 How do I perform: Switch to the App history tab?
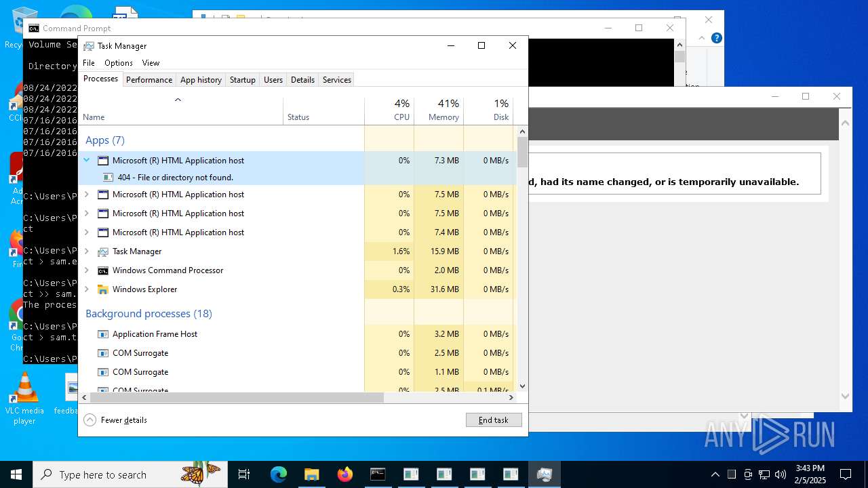[201, 80]
